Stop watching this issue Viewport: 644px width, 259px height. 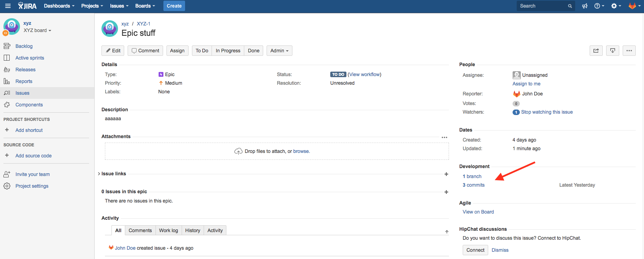click(x=547, y=112)
